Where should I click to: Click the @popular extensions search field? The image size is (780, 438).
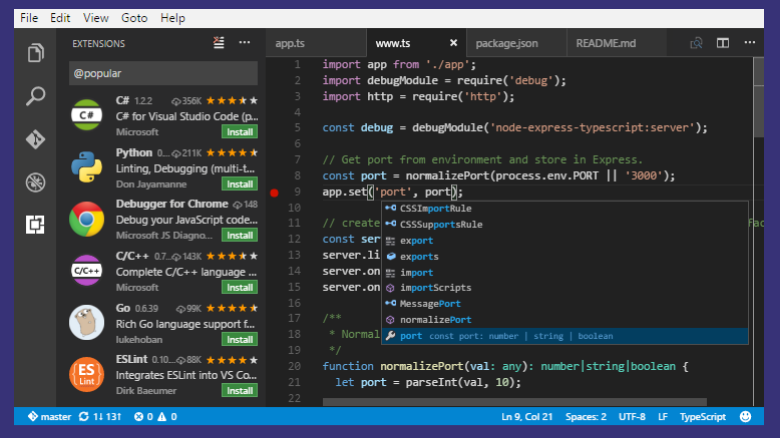click(163, 73)
